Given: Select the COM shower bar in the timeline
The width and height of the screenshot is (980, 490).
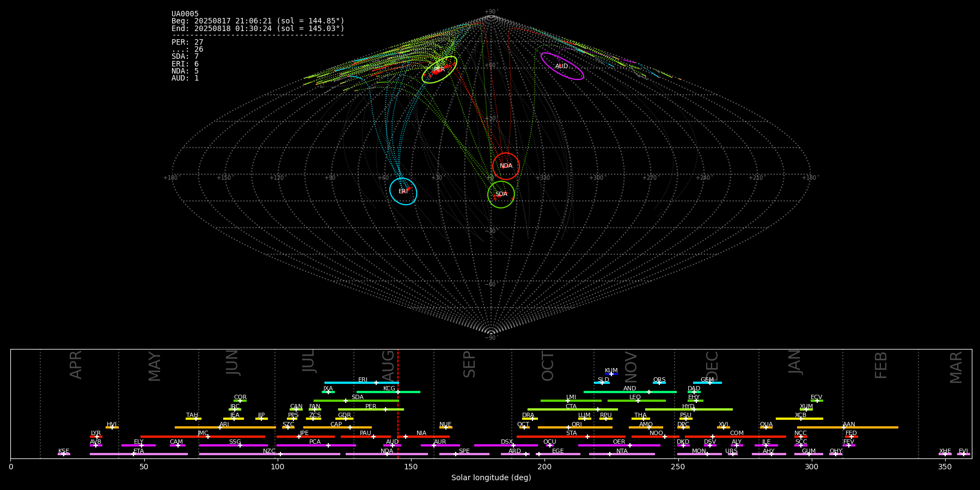Looking at the screenshot, I should click(x=736, y=437).
